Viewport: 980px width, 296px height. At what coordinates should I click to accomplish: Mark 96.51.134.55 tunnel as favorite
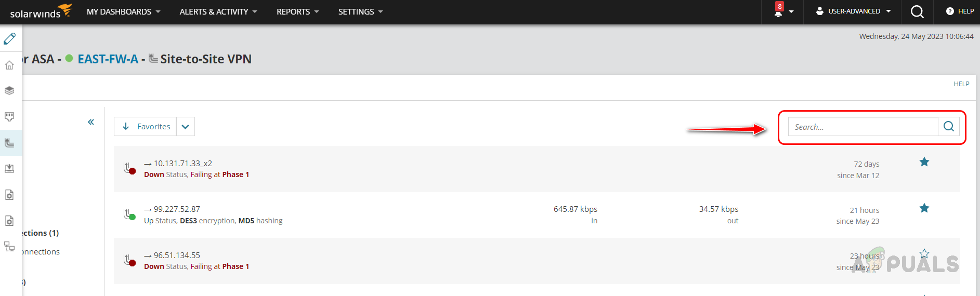coord(924,254)
